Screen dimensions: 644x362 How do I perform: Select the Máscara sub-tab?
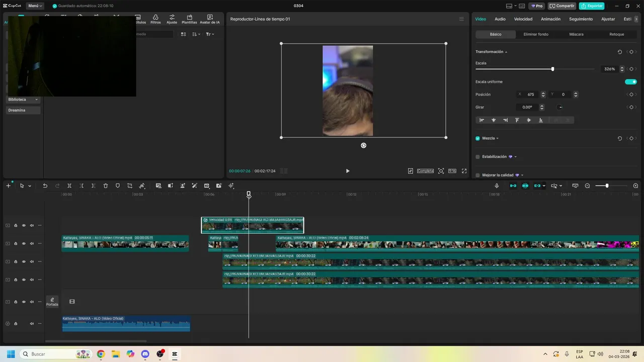click(577, 34)
